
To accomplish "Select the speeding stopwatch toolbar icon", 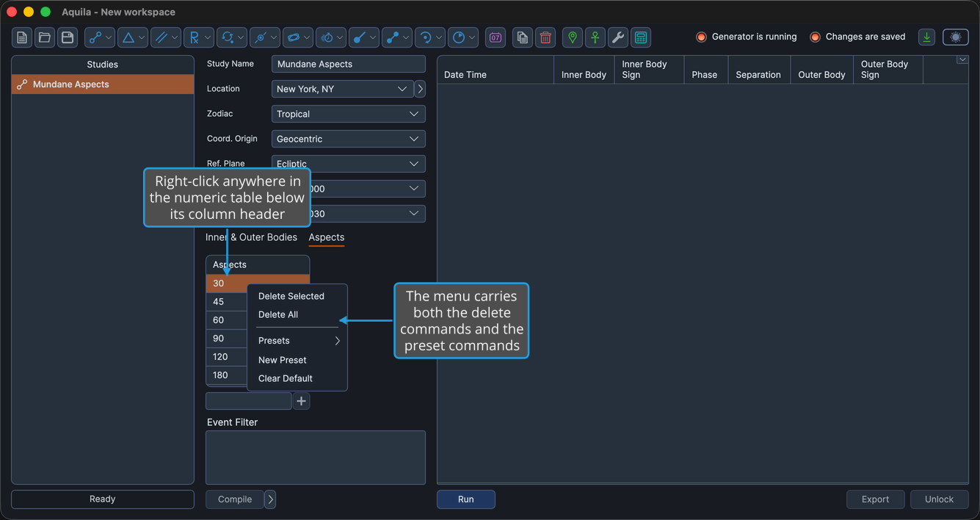I will [x=330, y=37].
